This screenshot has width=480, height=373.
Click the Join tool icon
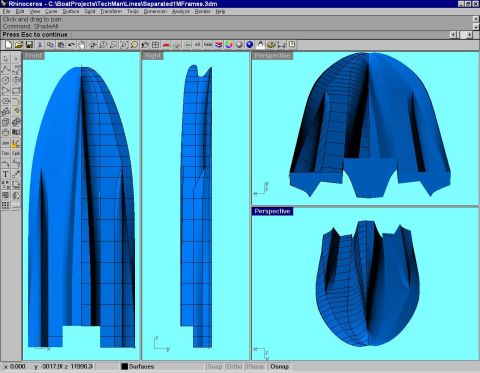tap(6, 143)
